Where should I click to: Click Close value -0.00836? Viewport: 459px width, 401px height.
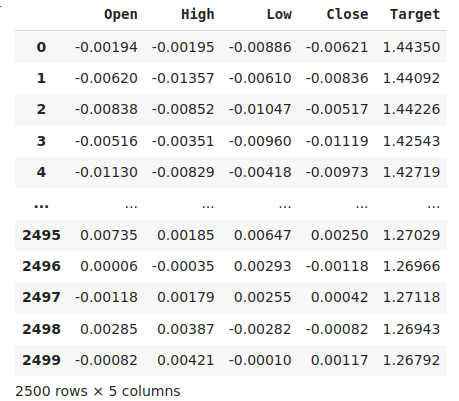coord(337,78)
